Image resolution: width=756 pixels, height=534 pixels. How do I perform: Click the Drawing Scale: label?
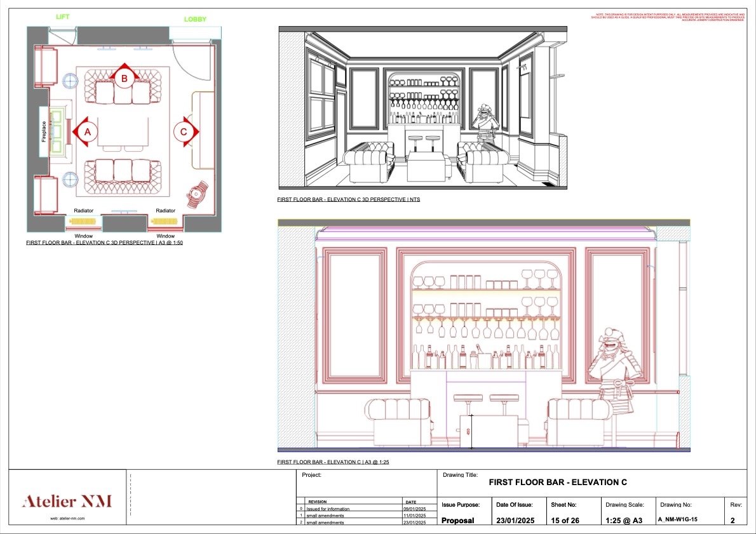[625, 505]
